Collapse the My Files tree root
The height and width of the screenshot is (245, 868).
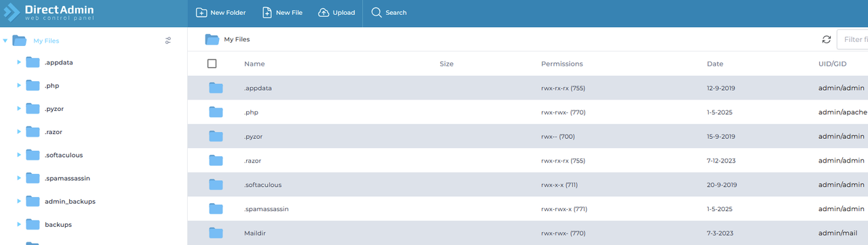point(5,41)
